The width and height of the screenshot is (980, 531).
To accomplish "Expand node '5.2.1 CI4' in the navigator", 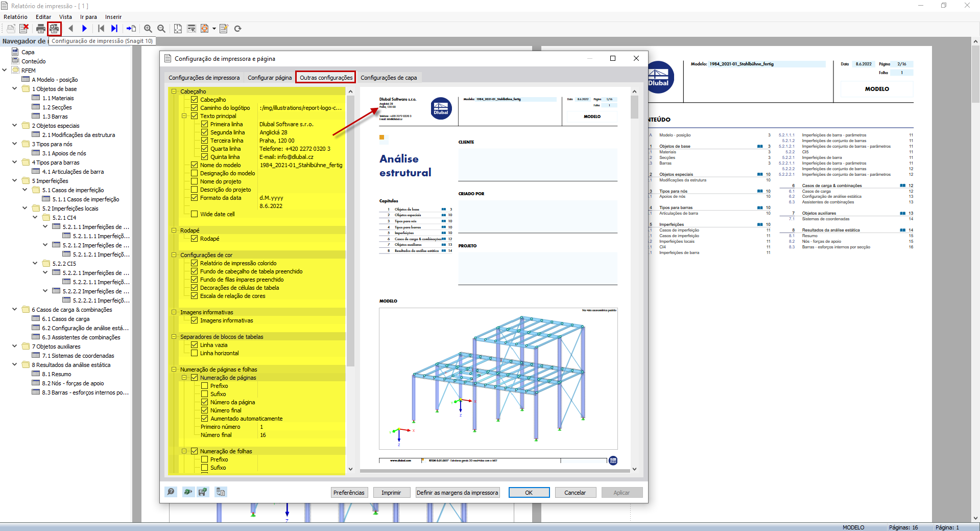I will (x=35, y=217).
